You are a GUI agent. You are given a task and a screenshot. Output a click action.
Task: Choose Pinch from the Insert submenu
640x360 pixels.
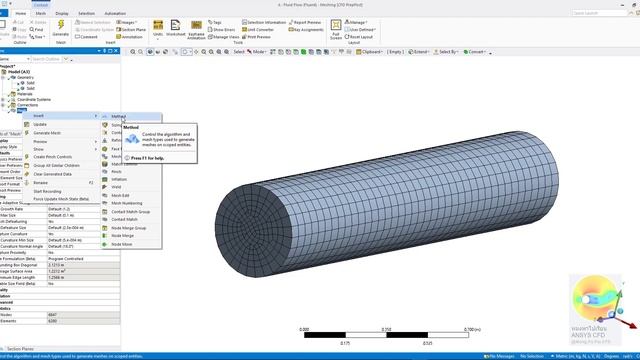point(131,172)
